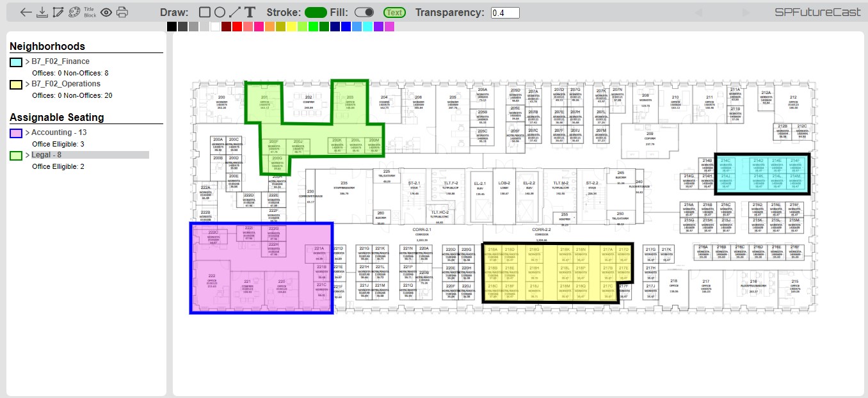
Task: Toggle the Fill switch
Action: (x=364, y=12)
